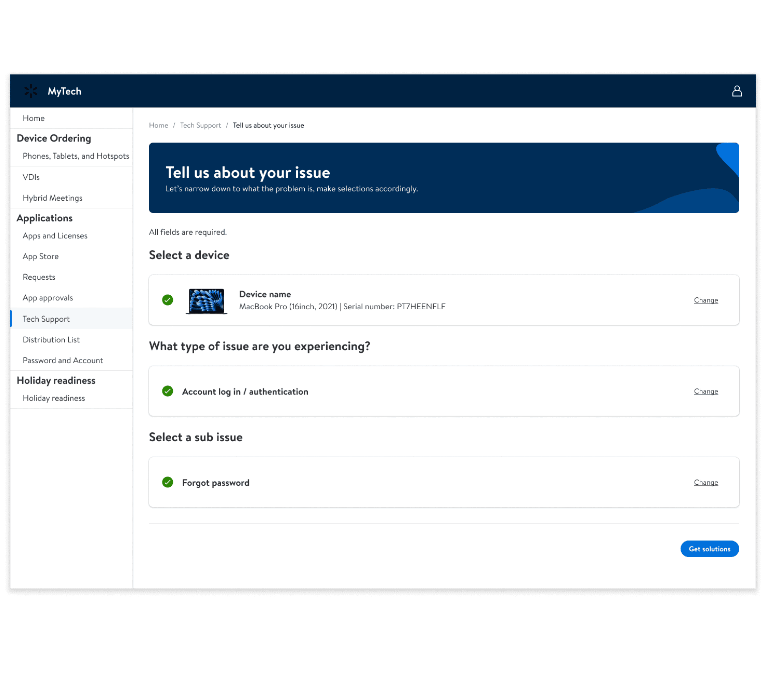This screenshot has height=700, width=766.
Task: Click the MacBook Pro device thumbnail
Action: [x=206, y=301]
